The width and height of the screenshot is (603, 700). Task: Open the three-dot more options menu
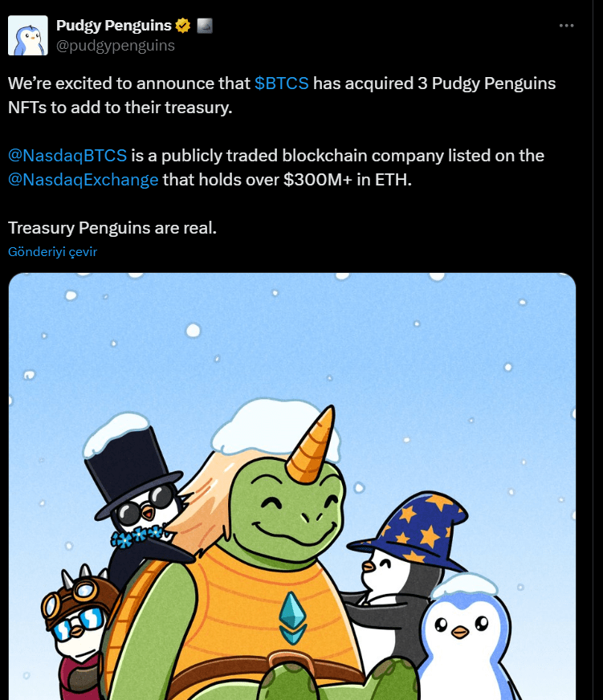[566, 26]
